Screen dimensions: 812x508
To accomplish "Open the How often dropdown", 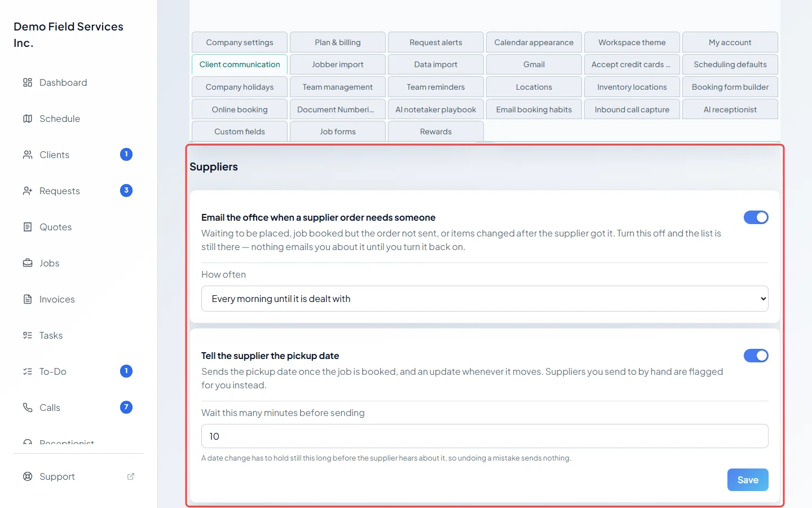I will coord(485,299).
